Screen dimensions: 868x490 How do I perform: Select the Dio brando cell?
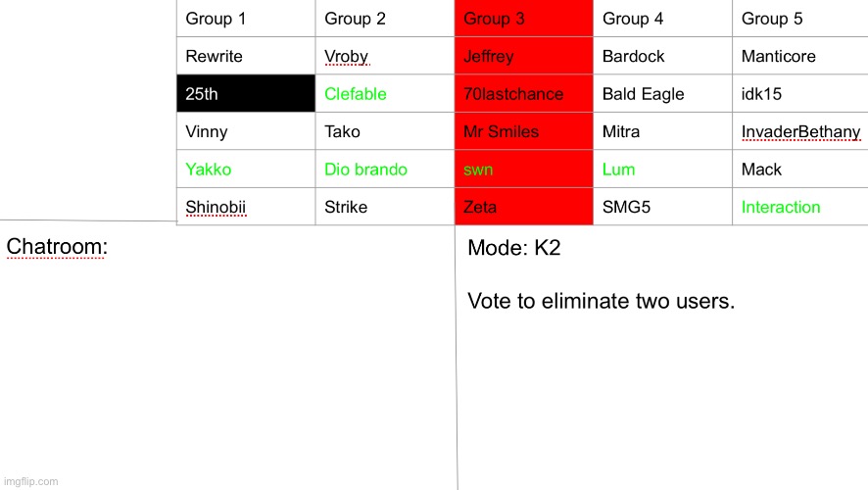(x=385, y=169)
